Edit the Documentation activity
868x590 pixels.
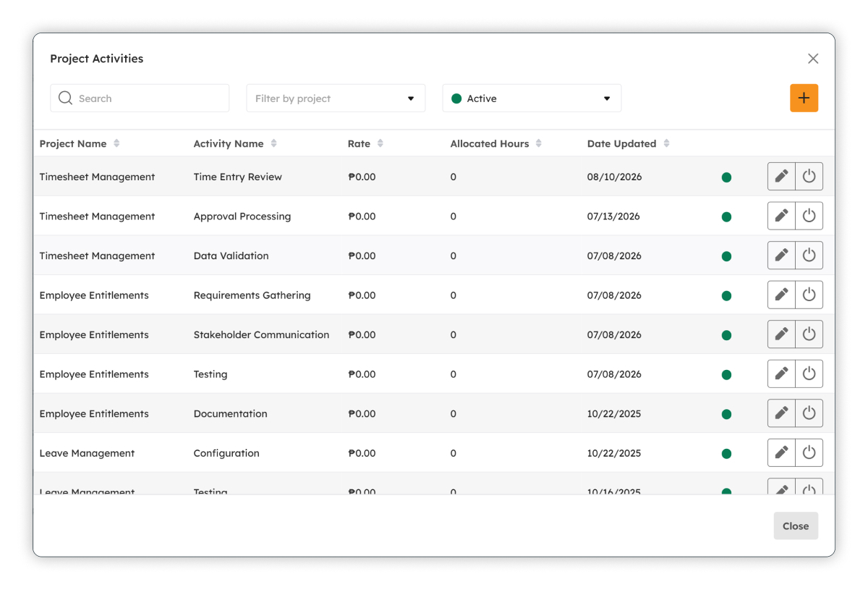[x=781, y=413]
